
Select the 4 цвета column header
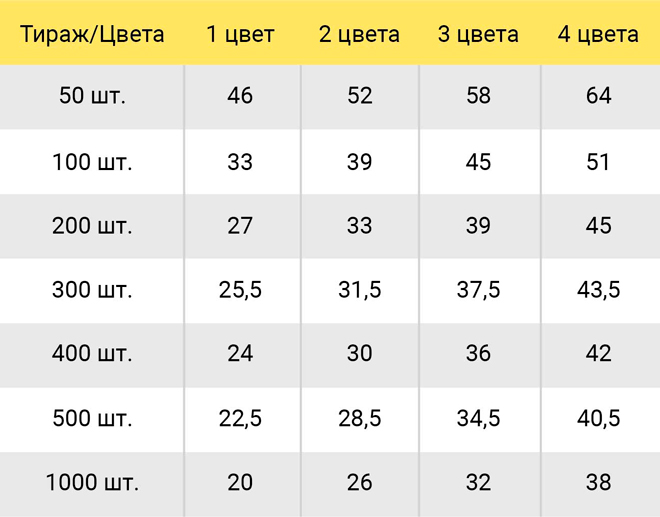(x=598, y=34)
